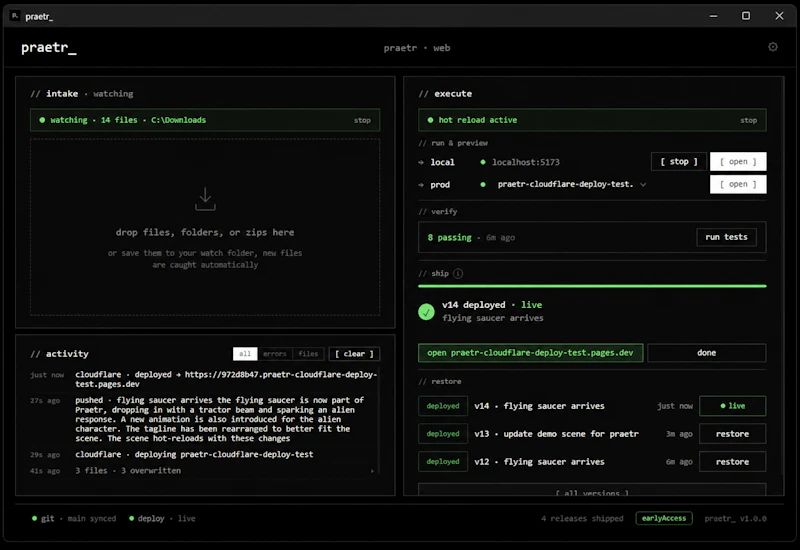Image resolution: width=800 pixels, height=550 pixels.
Task: Stop the local server
Action: 679,162
